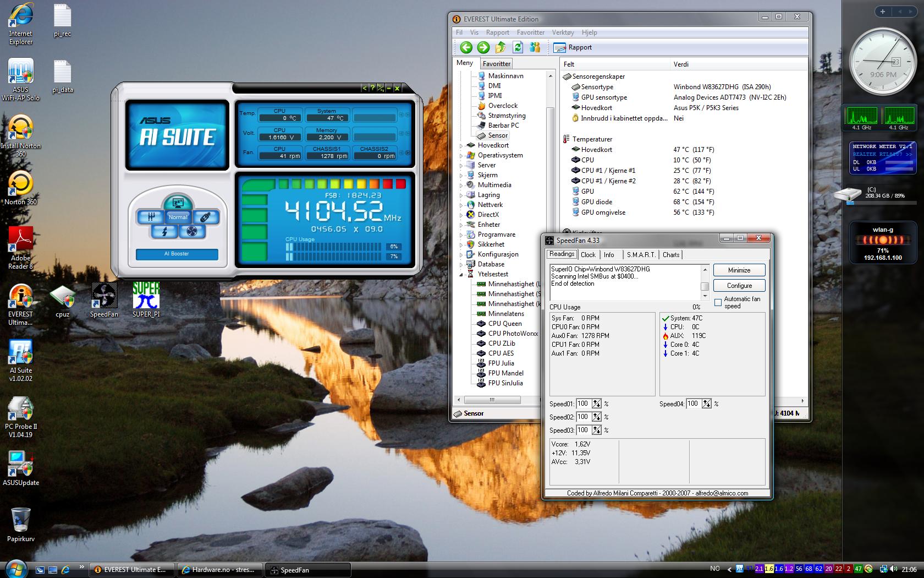Open ASUSUpdate desktop icon
924x578 pixels.
click(21, 468)
